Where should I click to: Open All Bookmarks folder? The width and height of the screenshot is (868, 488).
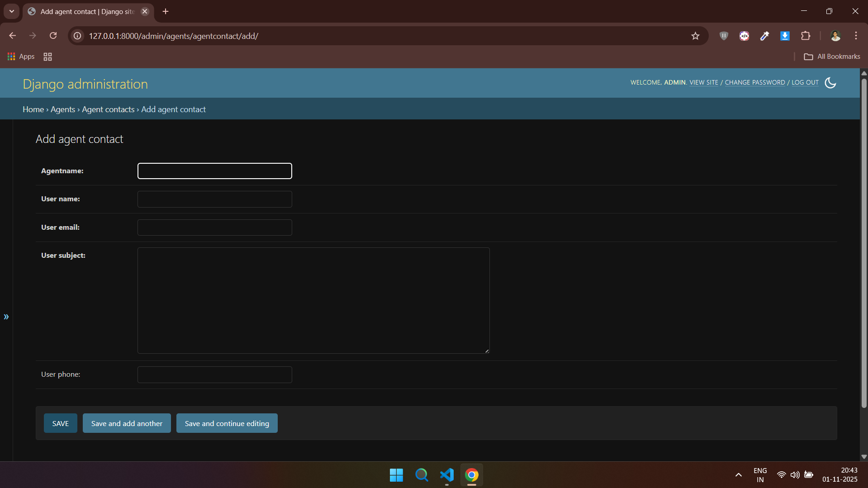point(832,57)
